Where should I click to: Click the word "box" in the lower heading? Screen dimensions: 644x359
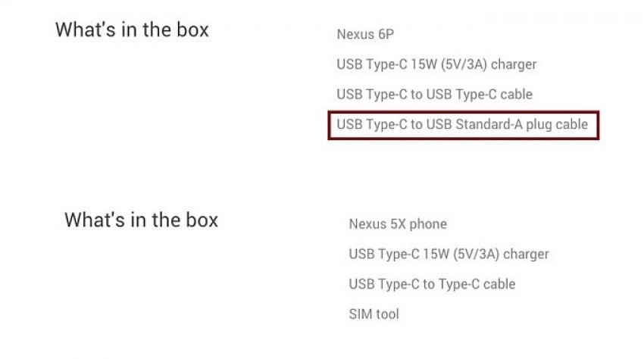point(202,220)
